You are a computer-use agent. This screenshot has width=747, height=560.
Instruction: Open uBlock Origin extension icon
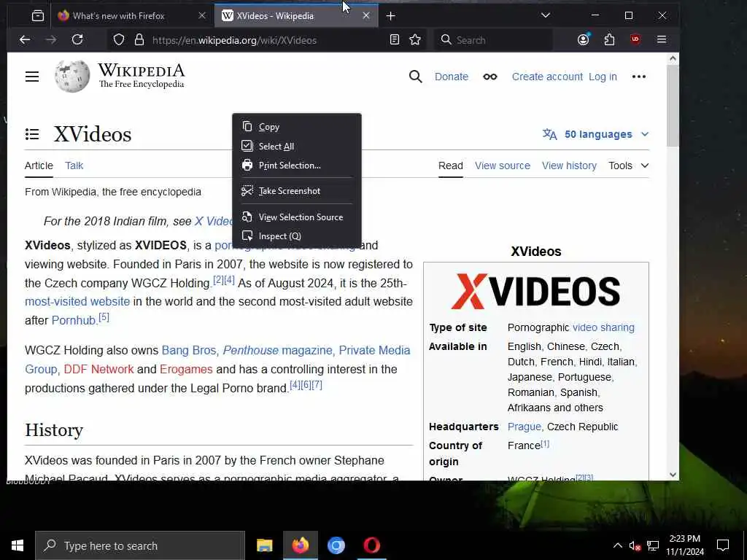635,39
